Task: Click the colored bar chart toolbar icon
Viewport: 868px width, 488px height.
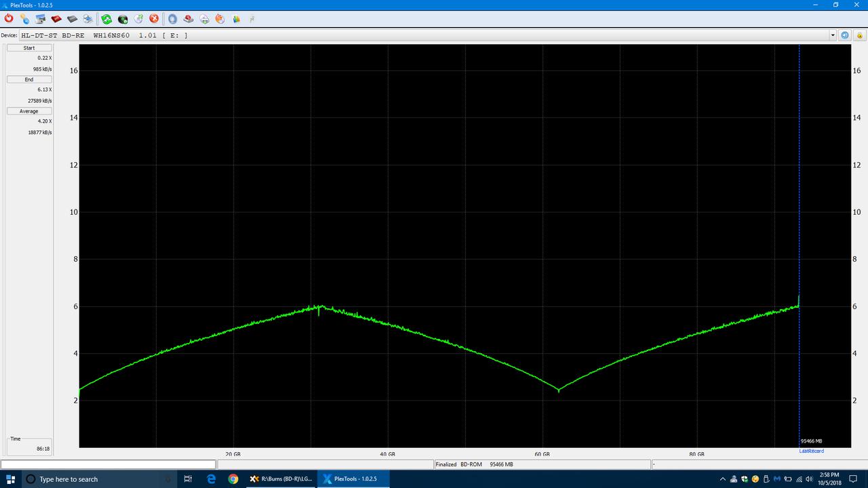Action: [x=236, y=19]
